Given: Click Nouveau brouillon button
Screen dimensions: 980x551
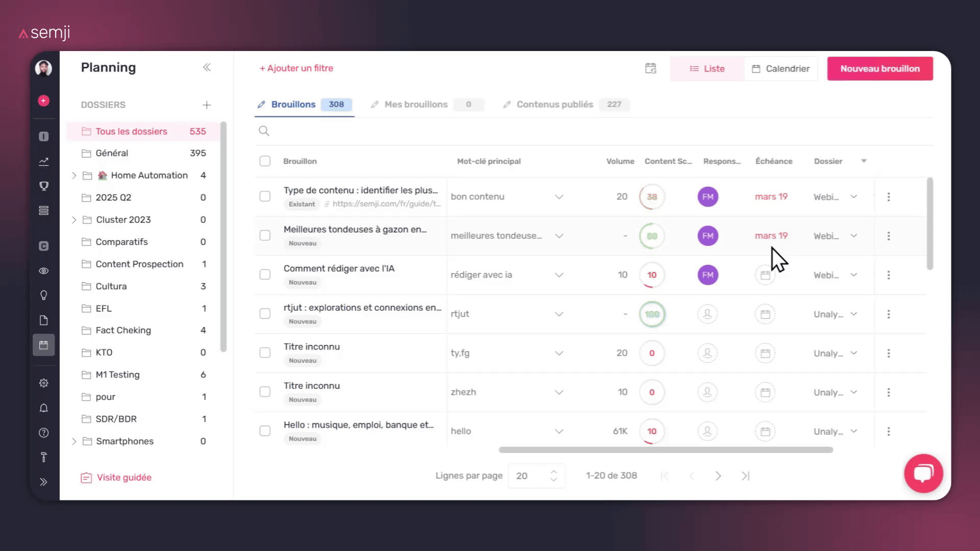Looking at the screenshot, I should point(880,69).
